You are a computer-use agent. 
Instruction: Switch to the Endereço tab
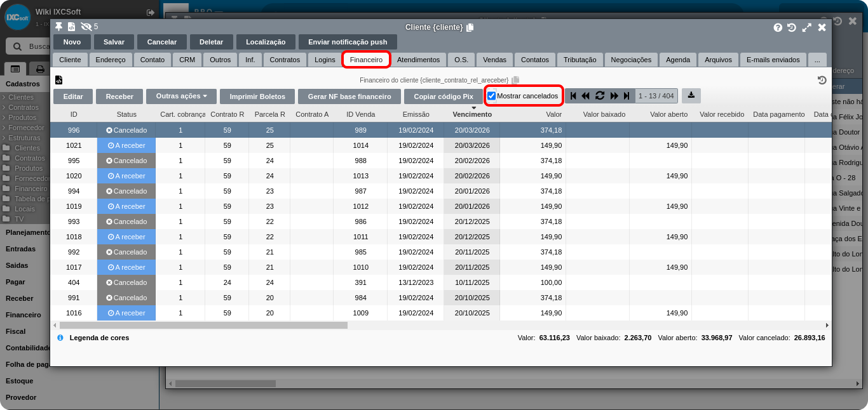pyautogui.click(x=111, y=60)
